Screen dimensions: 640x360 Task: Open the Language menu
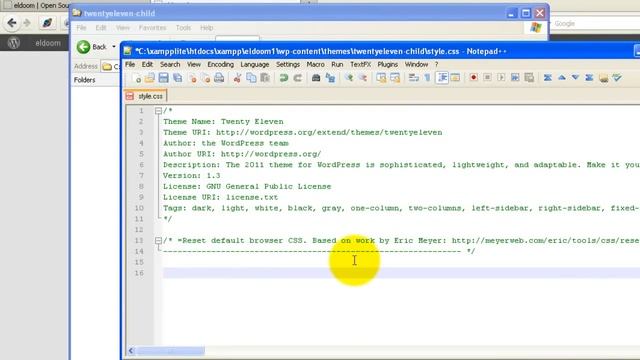pyautogui.click(x=255, y=64)
